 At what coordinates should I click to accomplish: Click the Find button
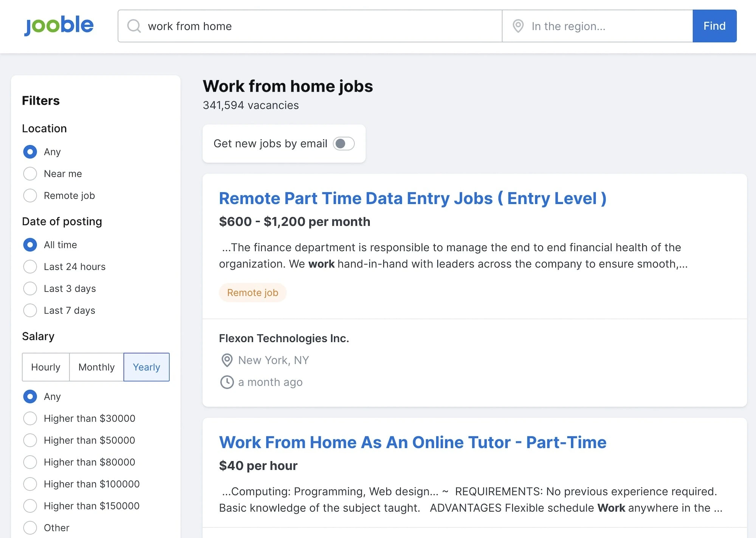(714, 26)
